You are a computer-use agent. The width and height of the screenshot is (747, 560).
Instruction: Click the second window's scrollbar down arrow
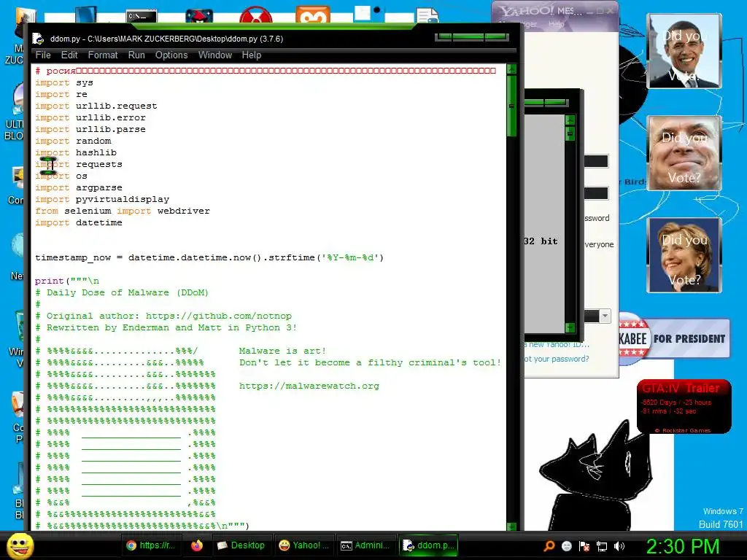[x=570, y=327]
